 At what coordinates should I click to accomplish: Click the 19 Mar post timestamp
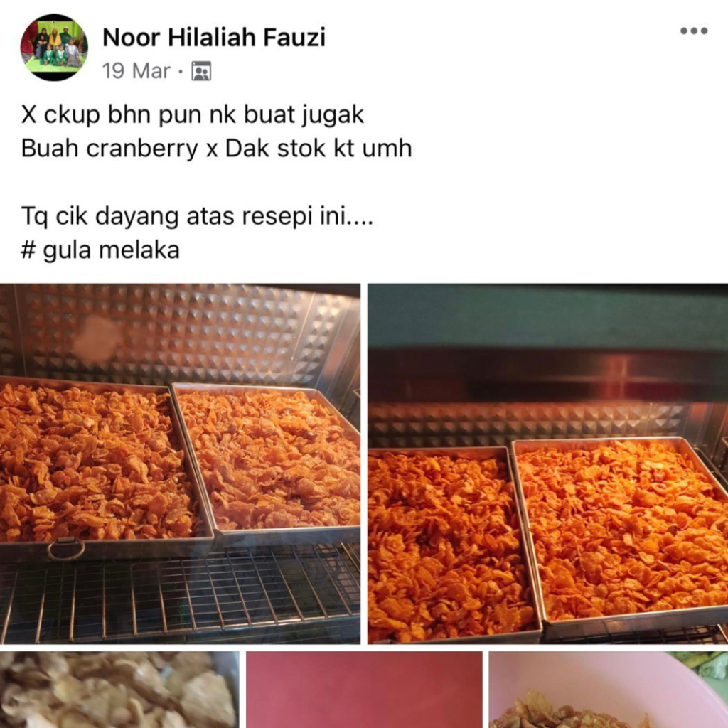(136, 71)
